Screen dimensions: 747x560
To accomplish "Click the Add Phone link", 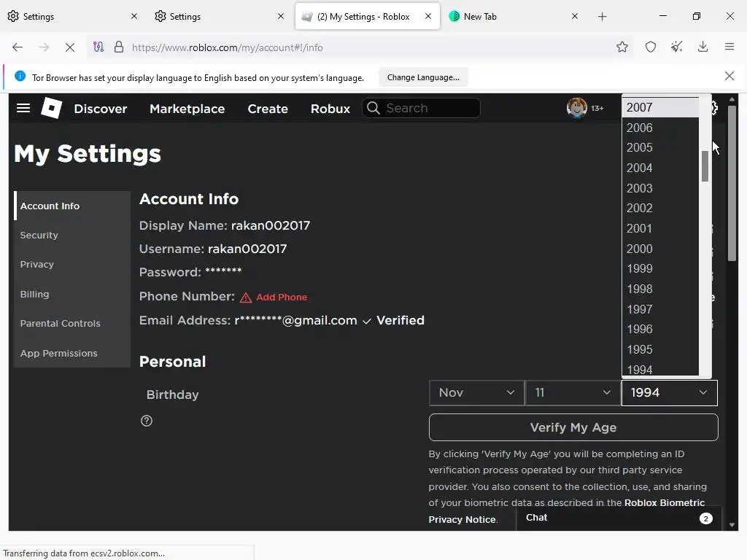I will coord(282,297).
